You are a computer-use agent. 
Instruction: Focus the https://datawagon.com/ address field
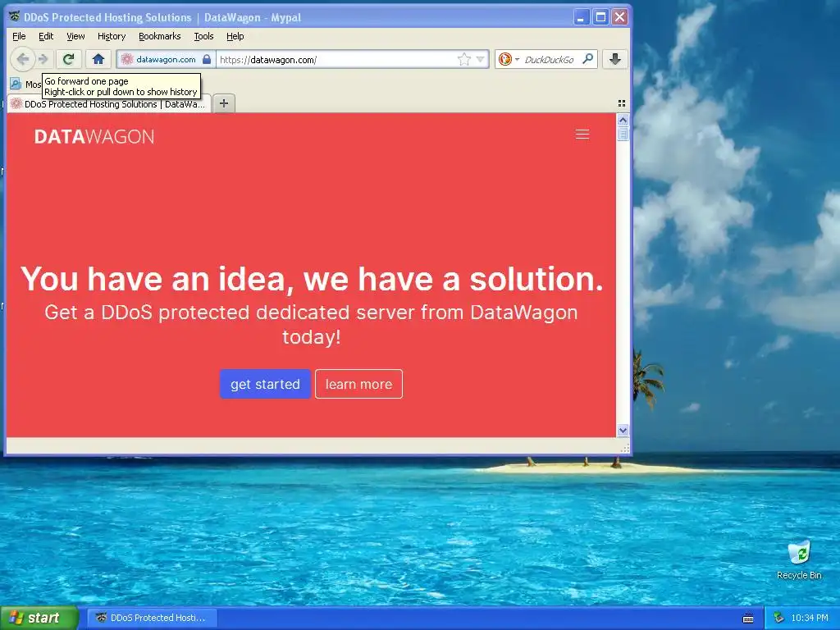click(337, 59)
